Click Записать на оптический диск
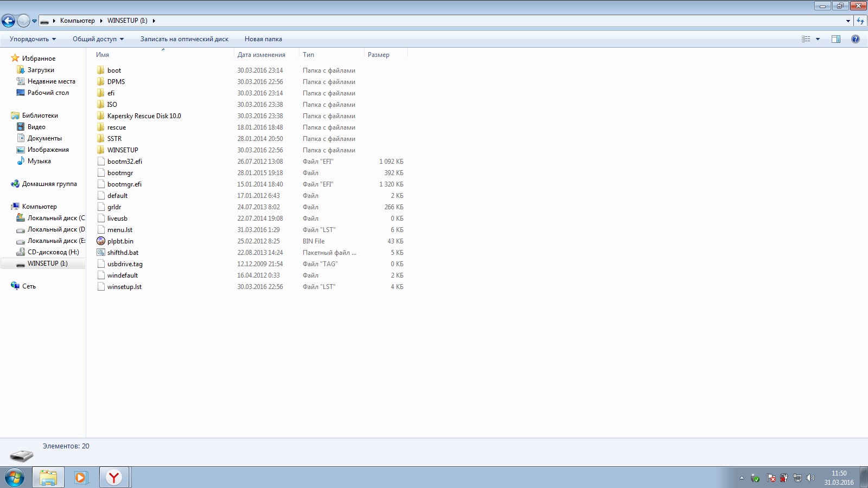 pyautogui.click(x=184, y=39)
